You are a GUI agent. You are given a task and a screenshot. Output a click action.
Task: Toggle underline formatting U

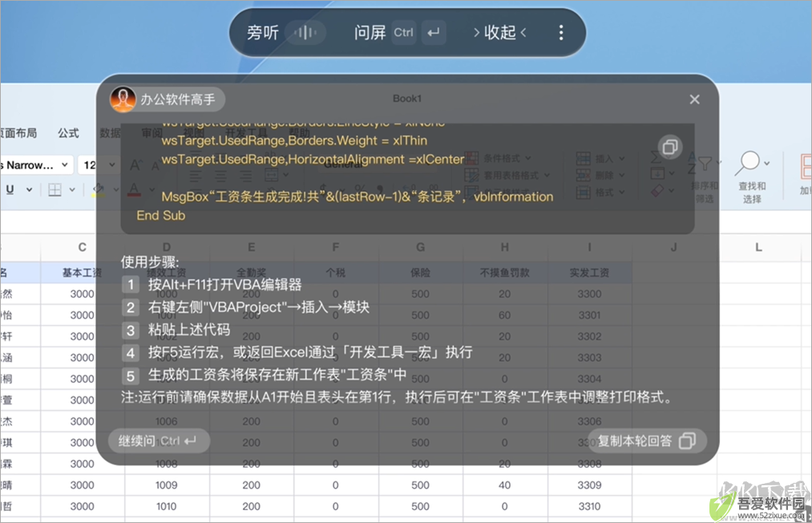click(x=10, y=189)
